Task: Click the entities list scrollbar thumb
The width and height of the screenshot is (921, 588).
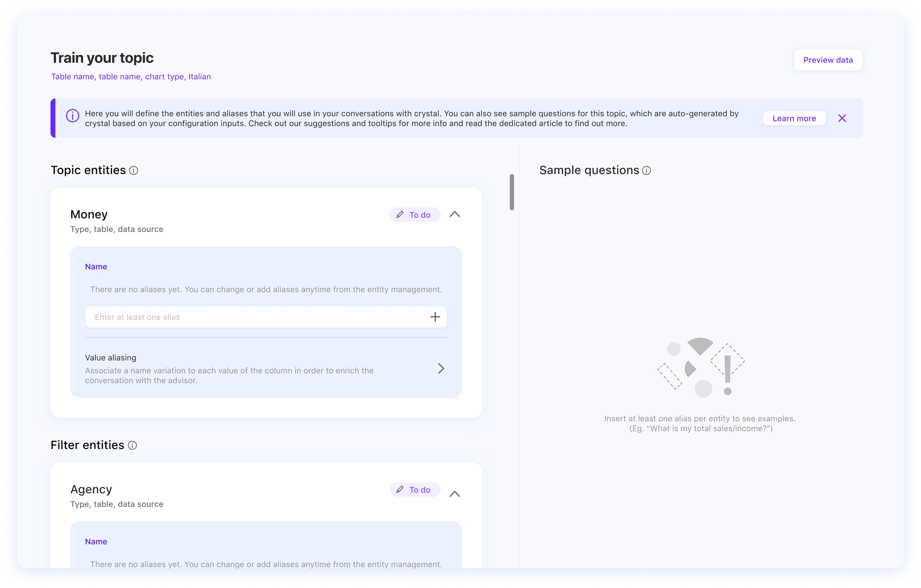Action: (512, 192)
